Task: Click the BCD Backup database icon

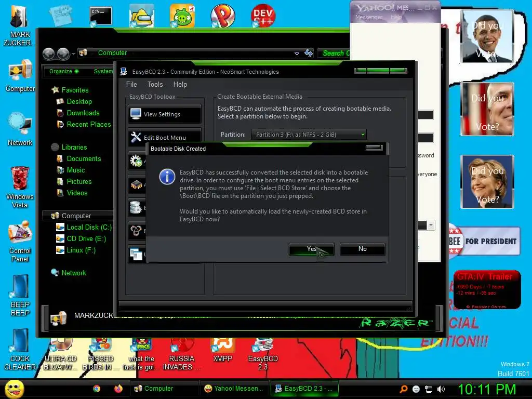Action: tap(137, 207)
